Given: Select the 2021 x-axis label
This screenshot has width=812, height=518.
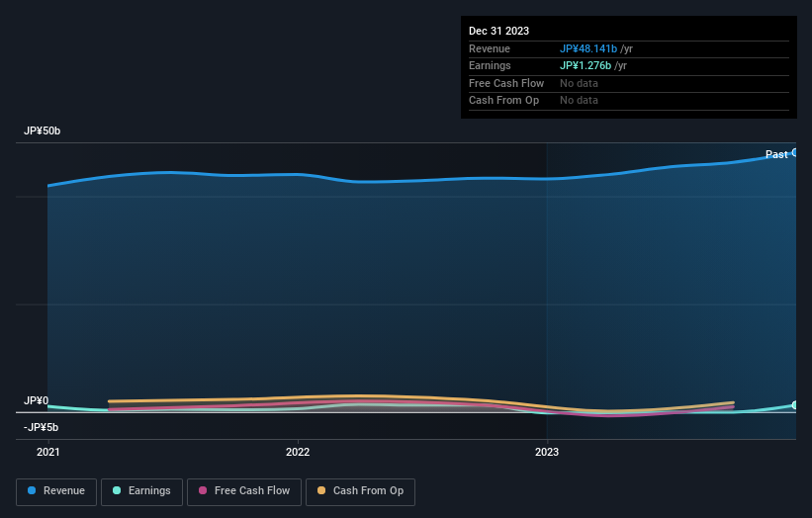Looking at the screenshot, I should tap(48, 453).
